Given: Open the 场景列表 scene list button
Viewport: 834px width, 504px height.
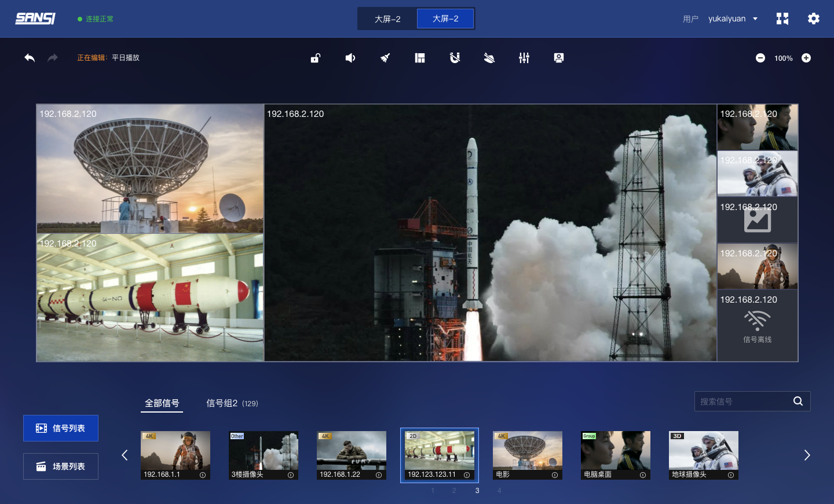Looking at the screenshot, I should tap(61, 466).
